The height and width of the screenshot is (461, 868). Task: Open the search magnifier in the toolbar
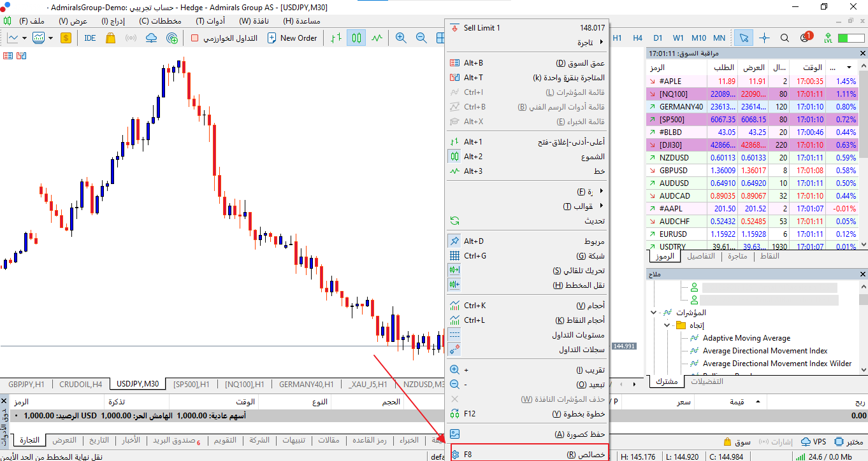click(785, 38)
